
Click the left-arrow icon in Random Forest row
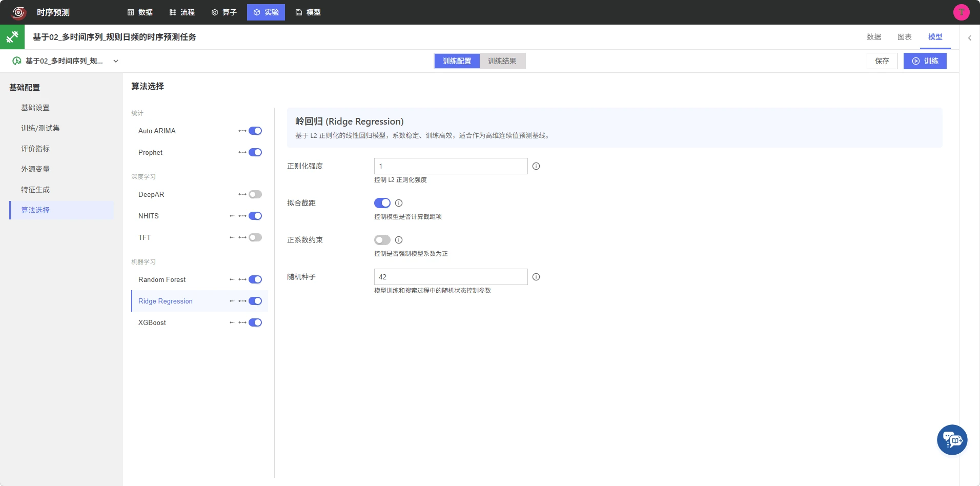click(x=232, y=279)
